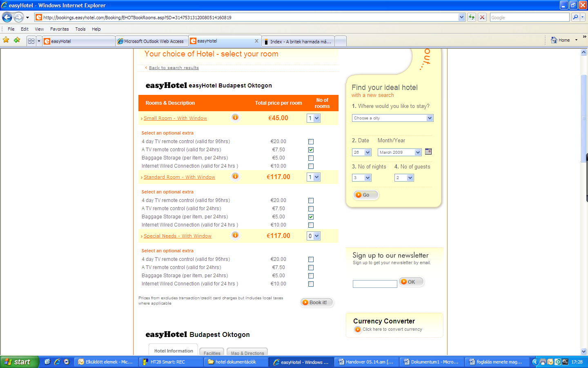The image size is (588, 368).
Task: Check Standard Room 24hrs TV remote control
Action: point(311,209)
